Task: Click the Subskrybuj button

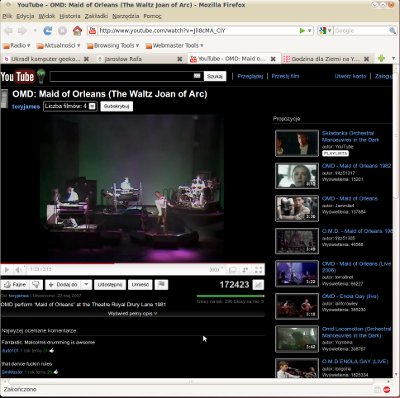Action: (116, 106)
